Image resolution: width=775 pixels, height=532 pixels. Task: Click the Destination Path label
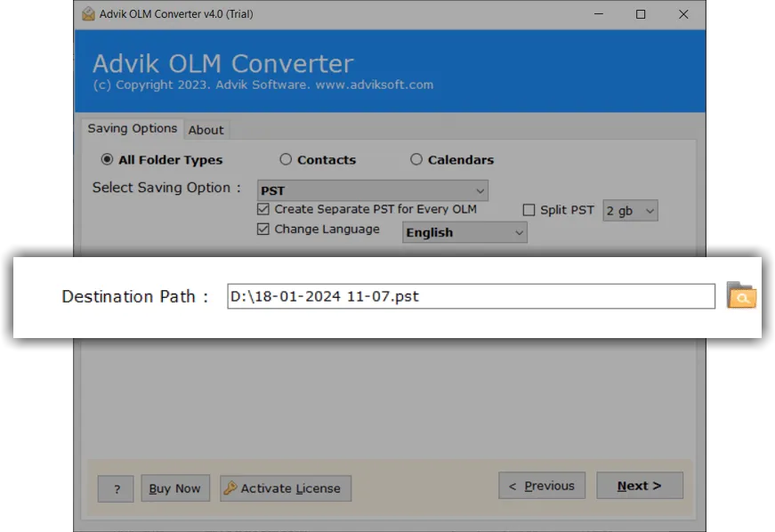(135, 296)
